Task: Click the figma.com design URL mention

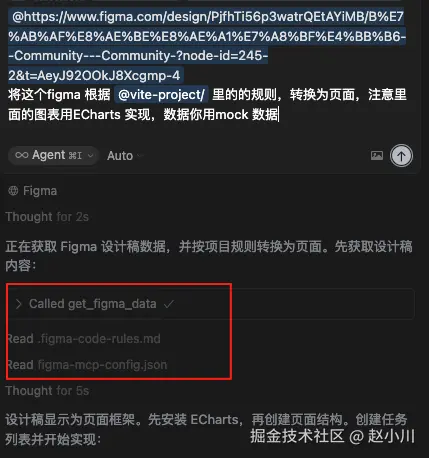Action: point(207,46)
